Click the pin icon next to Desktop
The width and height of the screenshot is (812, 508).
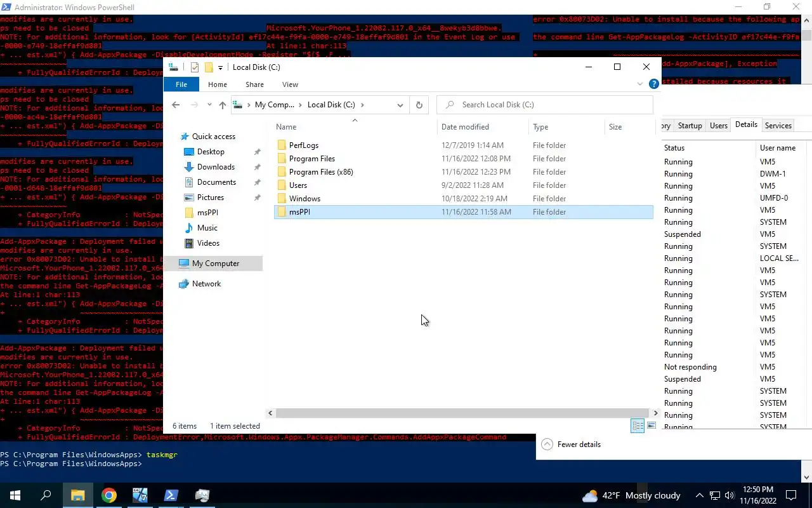point(257,152)
